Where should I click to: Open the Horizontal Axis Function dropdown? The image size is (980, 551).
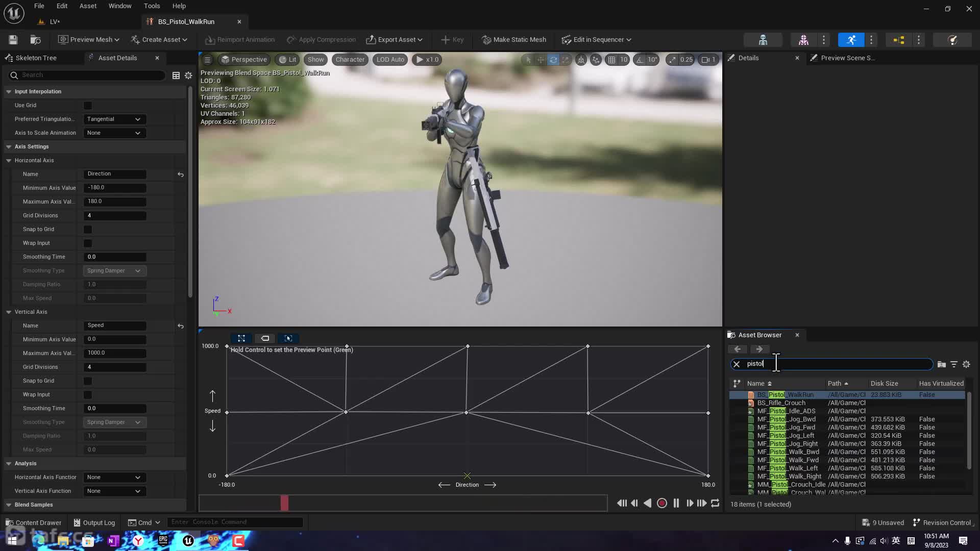pos(114,478)
